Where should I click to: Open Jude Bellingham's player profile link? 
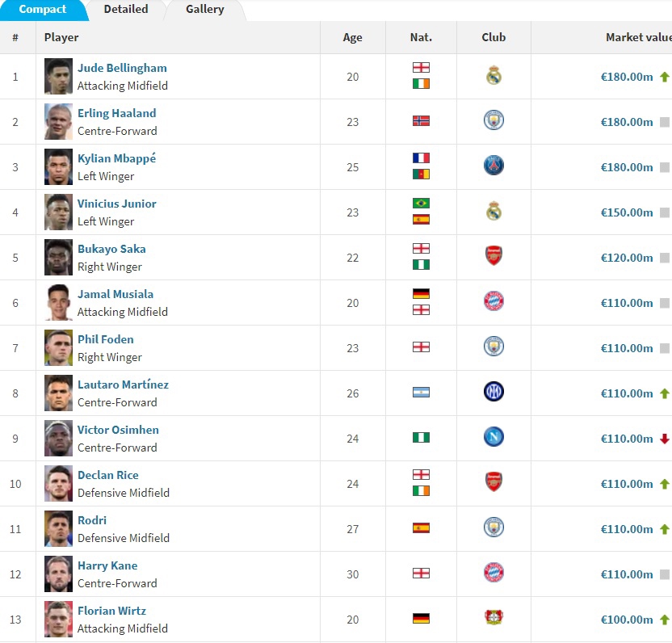click(x=122, y=68)
